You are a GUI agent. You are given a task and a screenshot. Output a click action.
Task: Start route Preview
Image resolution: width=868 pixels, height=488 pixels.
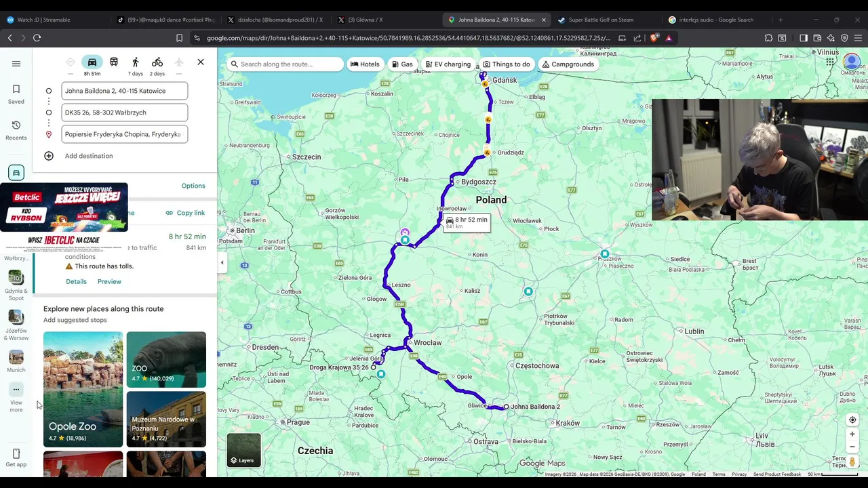coord(109,281)
